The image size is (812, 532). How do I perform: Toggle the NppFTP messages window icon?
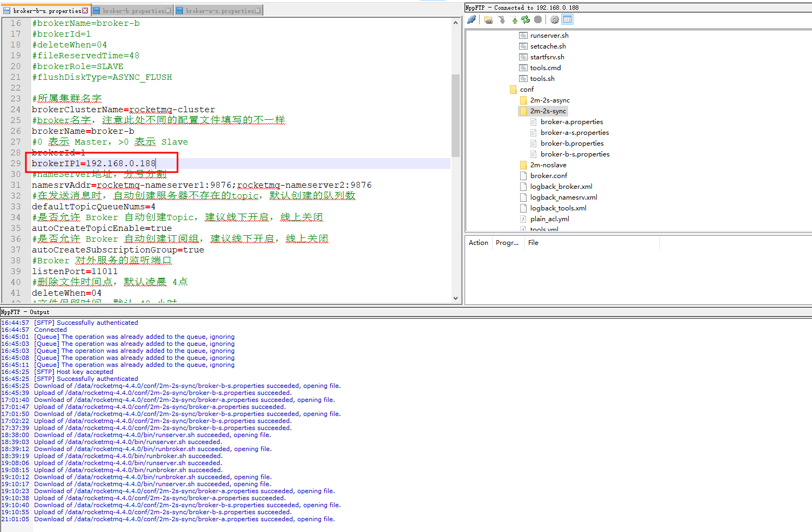(x=568, y=19)
